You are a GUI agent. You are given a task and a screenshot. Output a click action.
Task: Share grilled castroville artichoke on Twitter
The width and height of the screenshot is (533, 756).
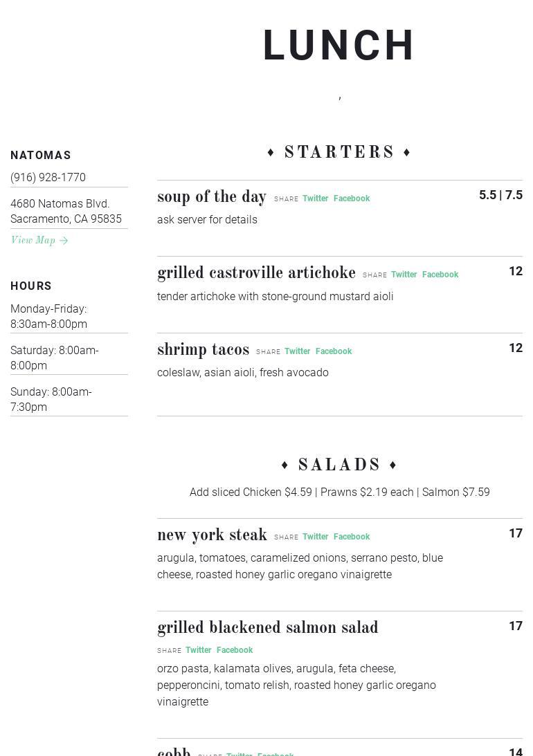[404, 275]
